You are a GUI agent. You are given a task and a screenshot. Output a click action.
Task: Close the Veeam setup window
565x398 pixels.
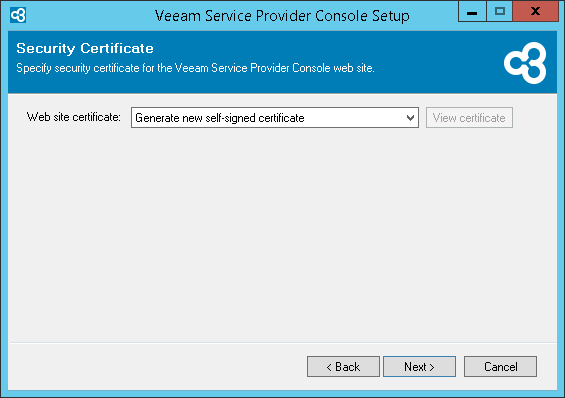click(x=535, y=12)
